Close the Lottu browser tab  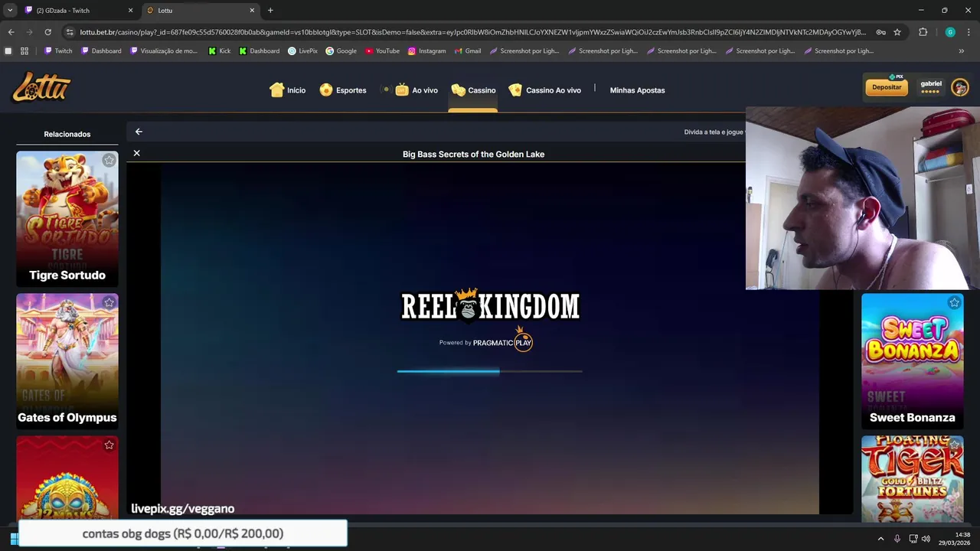pyautogui.click(x=252, y=11)
